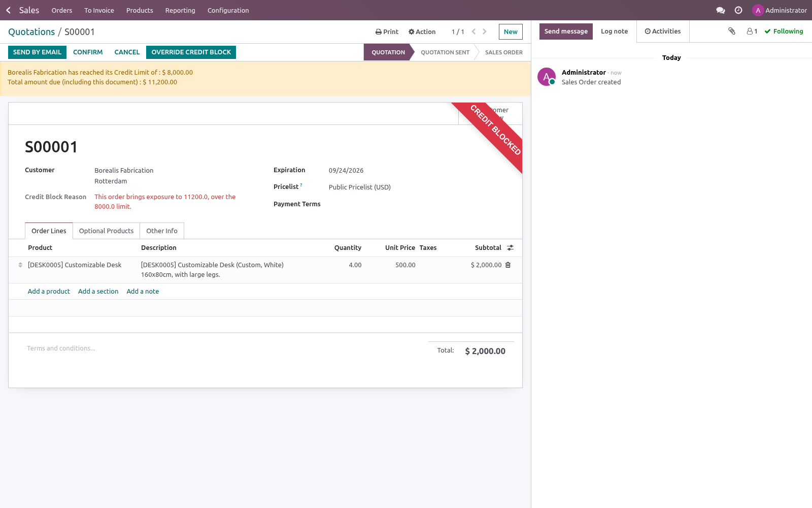Open the Reporting menu
This screenshot has width=812, height=508.
[x=180, y=10]
